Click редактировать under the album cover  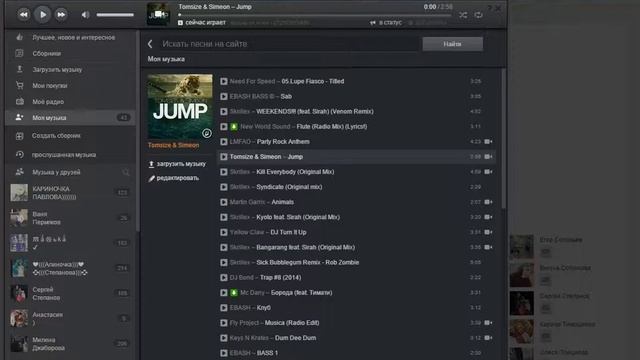pyautogui.click(x=174, y=178)
